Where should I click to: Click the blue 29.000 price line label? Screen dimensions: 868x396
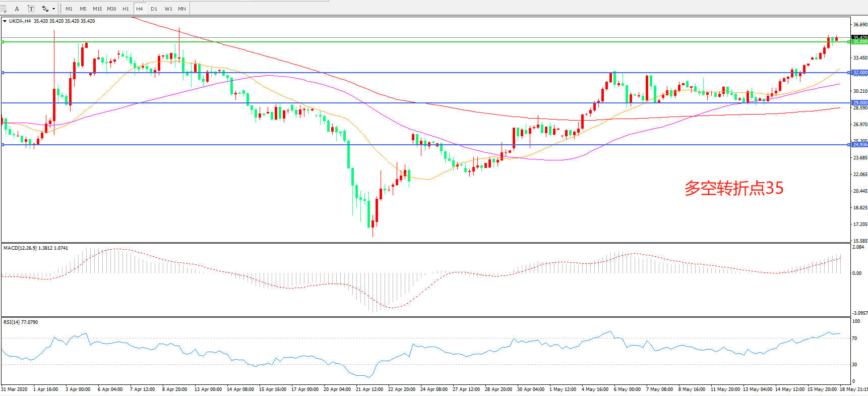859,103
